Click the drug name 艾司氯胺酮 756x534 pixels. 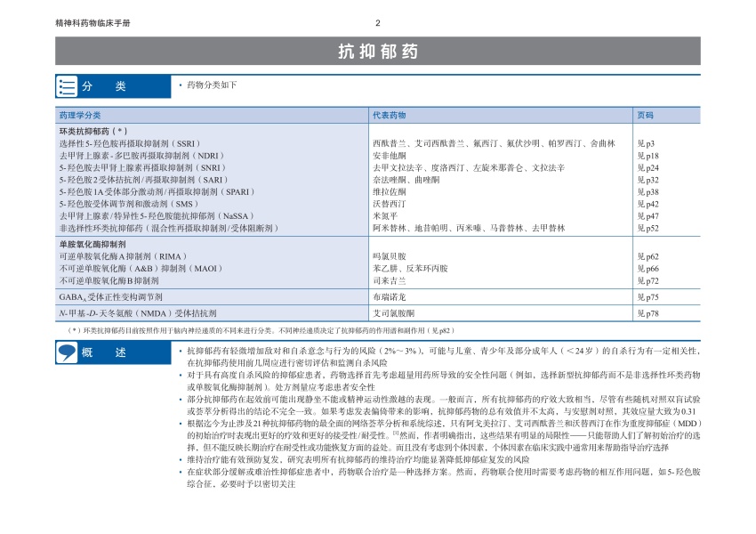click(393, 313)
